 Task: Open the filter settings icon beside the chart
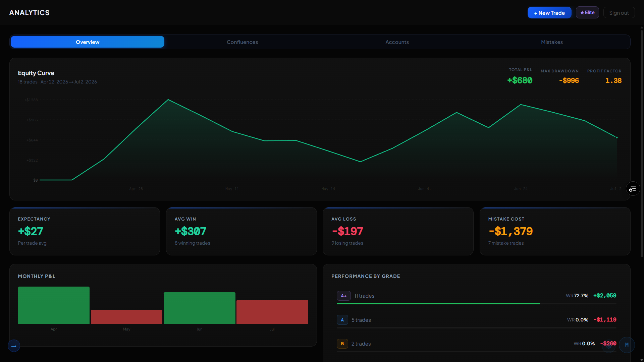tap(633, 189)
